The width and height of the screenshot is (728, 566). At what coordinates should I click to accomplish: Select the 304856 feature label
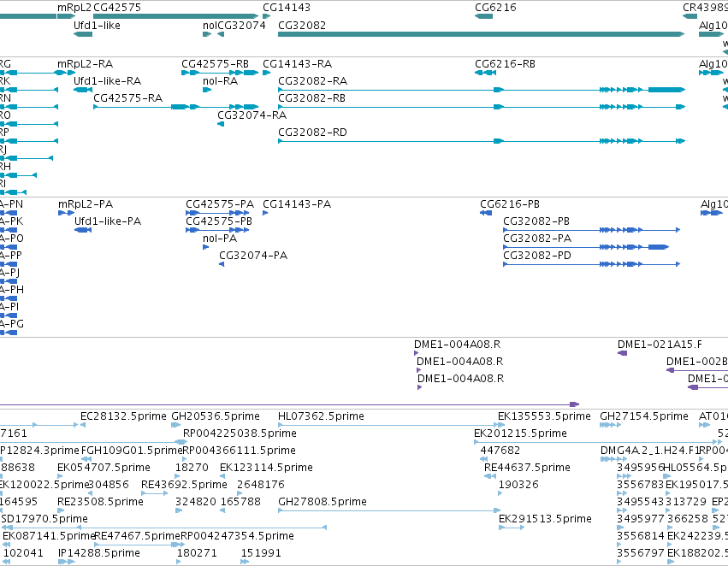108,485
